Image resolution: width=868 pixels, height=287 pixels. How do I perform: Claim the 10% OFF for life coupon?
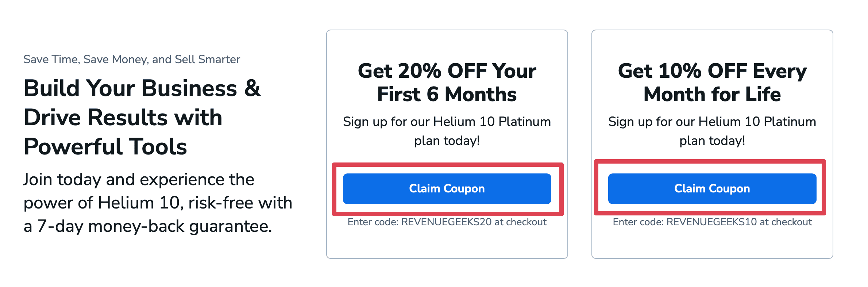click(712, 188)
